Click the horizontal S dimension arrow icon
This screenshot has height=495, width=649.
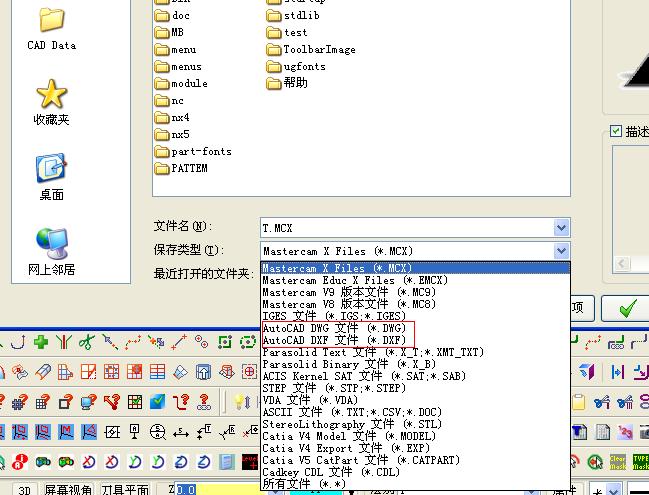click(180, 433)
